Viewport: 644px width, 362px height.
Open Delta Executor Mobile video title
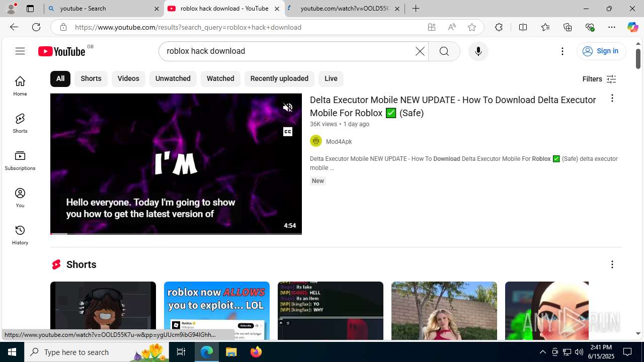pyautogui.click(x=453, y=106)
